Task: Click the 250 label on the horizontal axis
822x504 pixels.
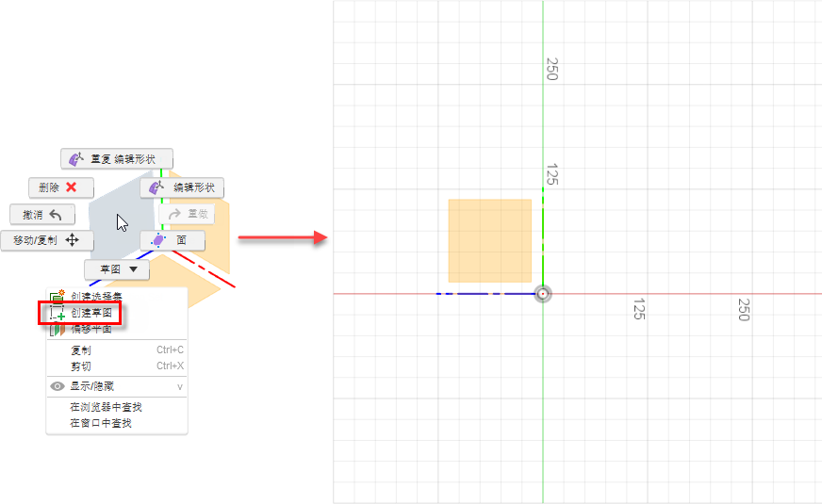Action: pyautogui.click(x=744, y=310)
